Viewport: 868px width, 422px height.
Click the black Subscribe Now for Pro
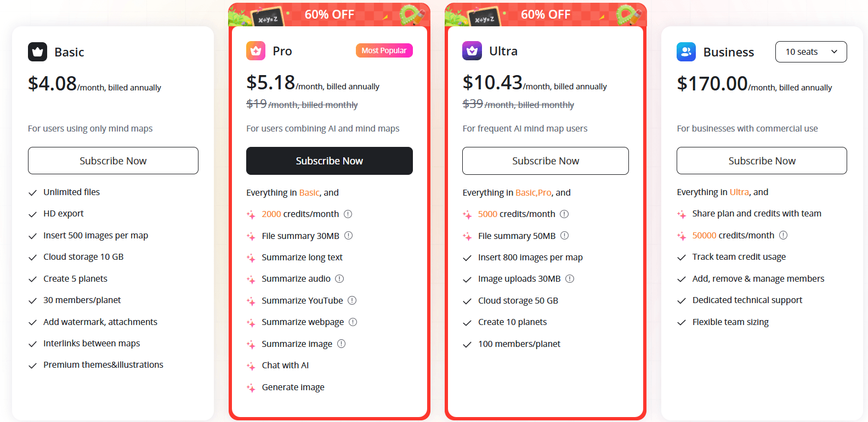(329, 161)
